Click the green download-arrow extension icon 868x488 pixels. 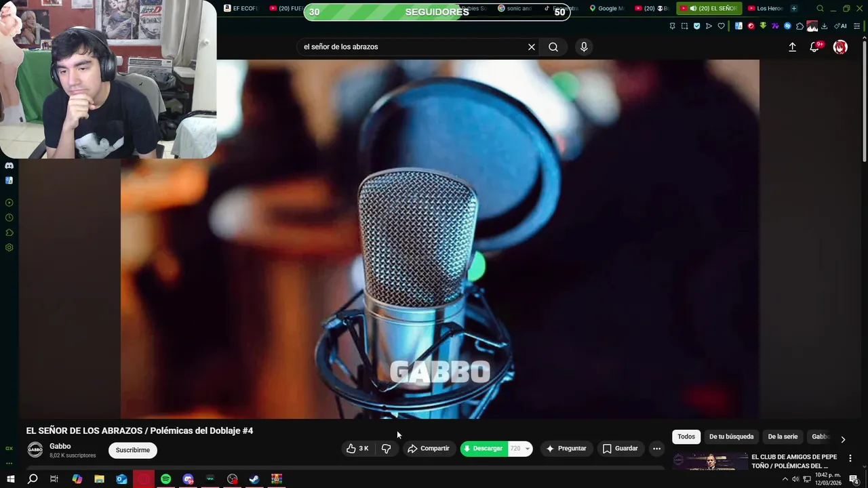pos(763,26)
